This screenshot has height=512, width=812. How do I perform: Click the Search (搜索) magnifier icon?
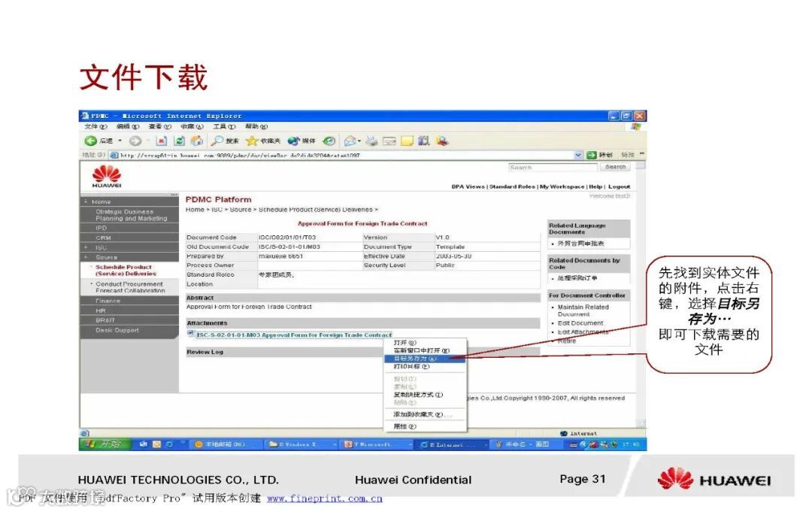tap(217, 141)
